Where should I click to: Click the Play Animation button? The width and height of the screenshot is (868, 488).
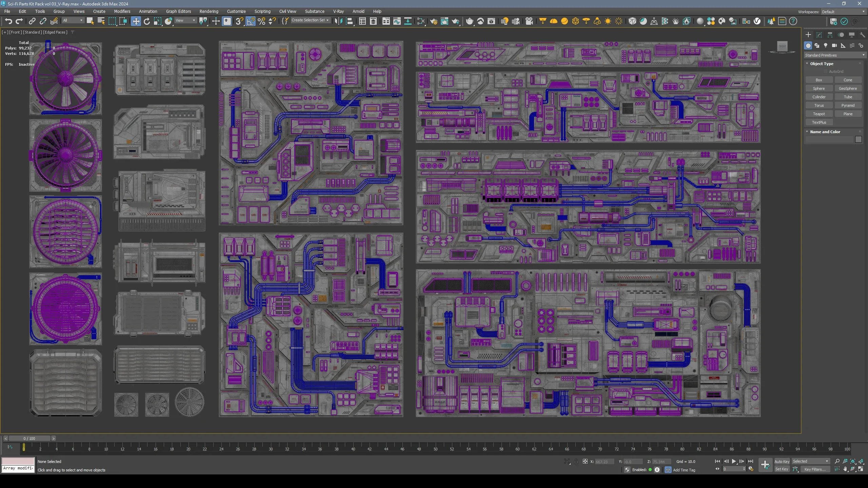tap(734, 461)
